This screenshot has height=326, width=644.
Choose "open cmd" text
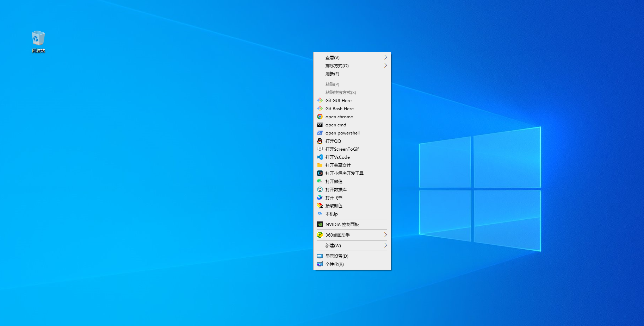click(x=336, y=125)
